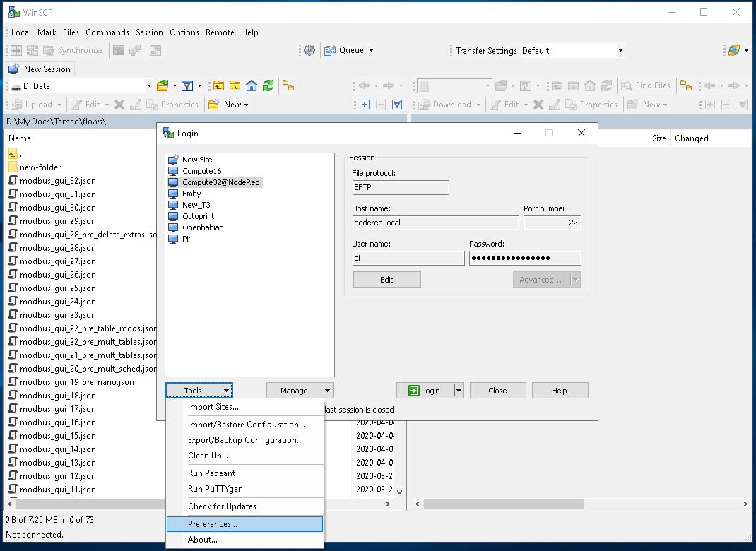Choose Export/Backup Configuration entry
Viewport: 756px width, 551px height.
244,439
